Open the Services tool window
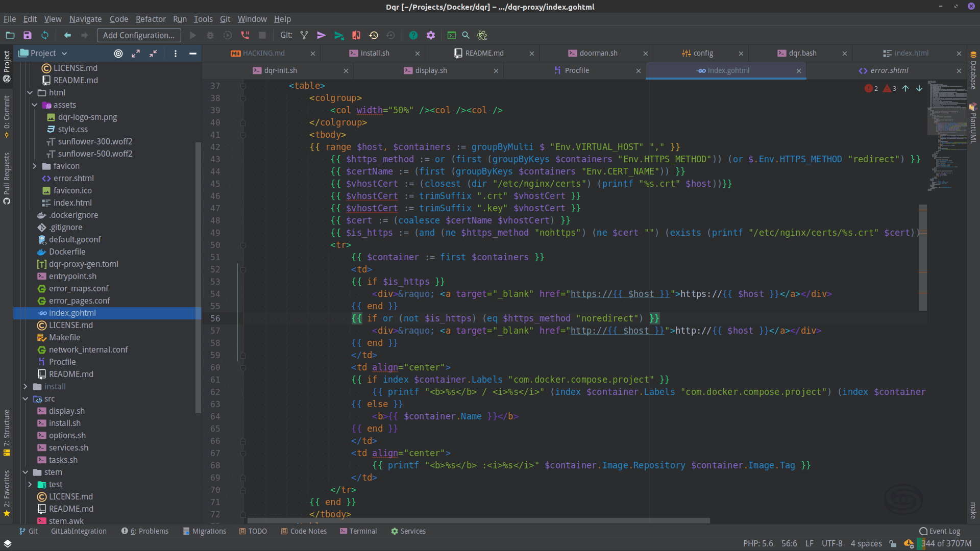Viewport: 980px width, 551px height. pos(408,531)
